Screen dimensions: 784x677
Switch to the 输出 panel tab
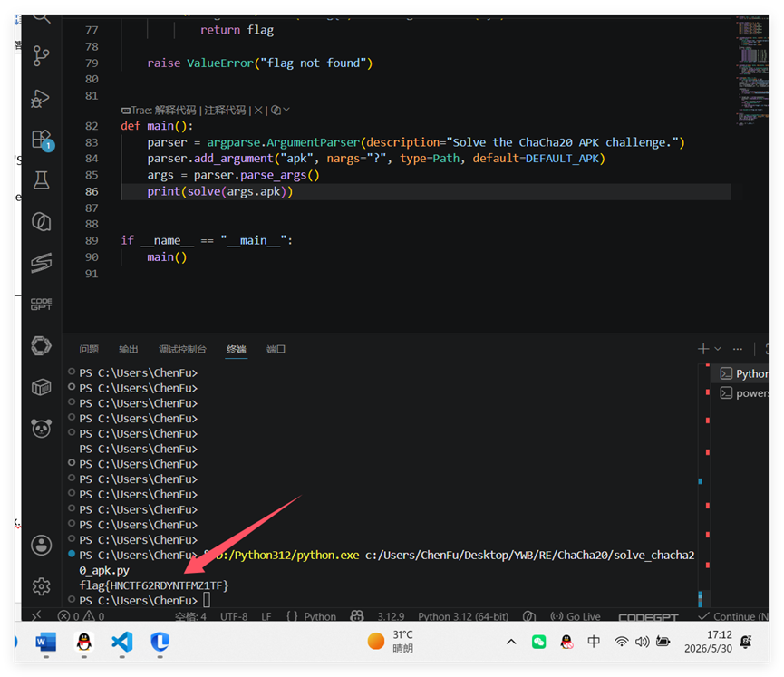pos(129,349)
